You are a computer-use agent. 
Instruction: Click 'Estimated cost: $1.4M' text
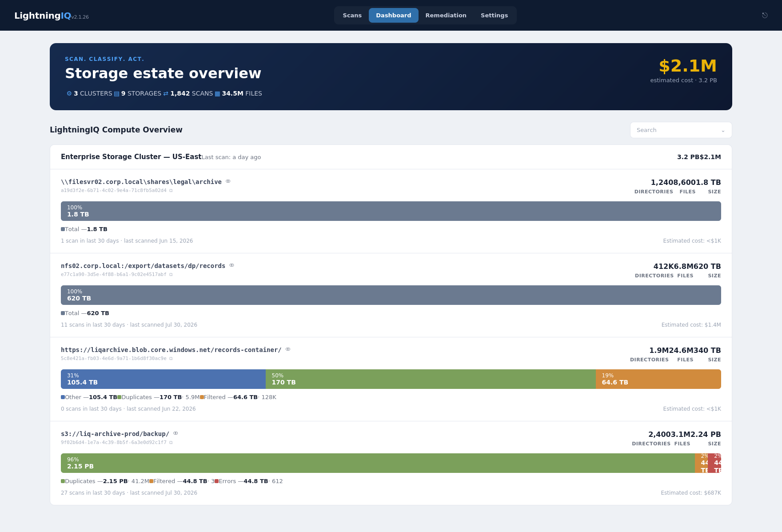point(691,325)
